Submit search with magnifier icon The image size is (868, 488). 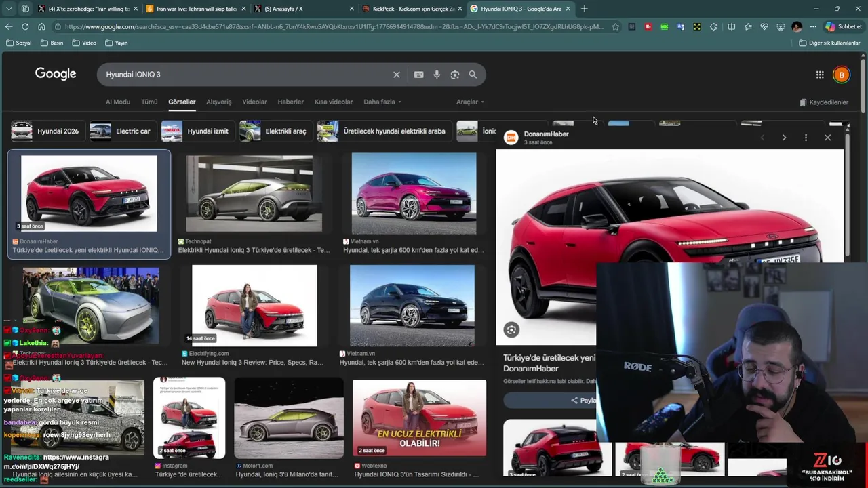pos(473,75)
